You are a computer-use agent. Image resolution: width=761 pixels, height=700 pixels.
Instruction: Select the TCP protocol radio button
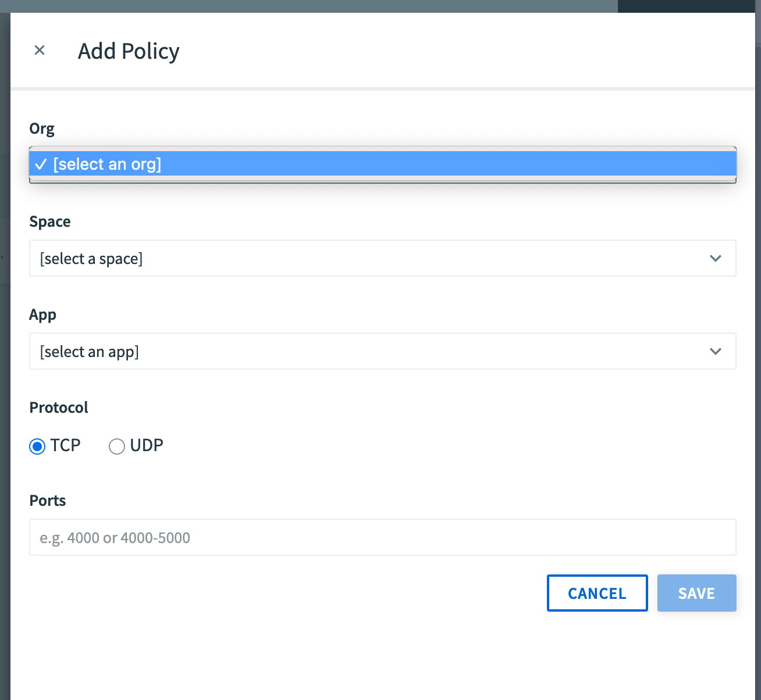(x=37, y=447)
